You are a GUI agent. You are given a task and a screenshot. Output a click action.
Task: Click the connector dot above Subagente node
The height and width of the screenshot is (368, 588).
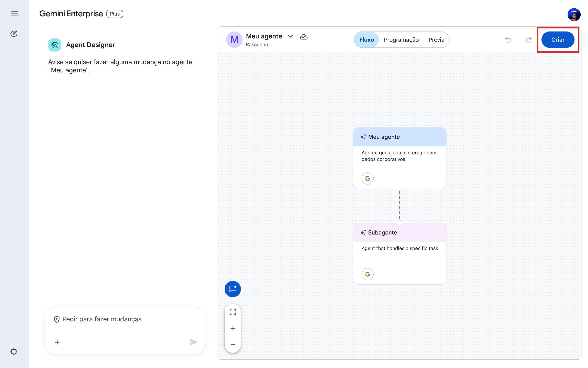[399, 223]
